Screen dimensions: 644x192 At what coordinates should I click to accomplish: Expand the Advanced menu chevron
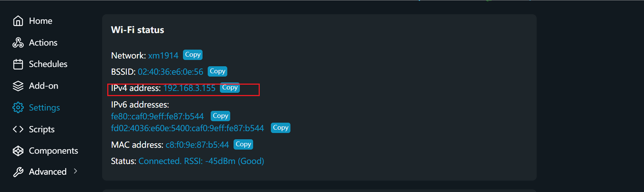76,171
